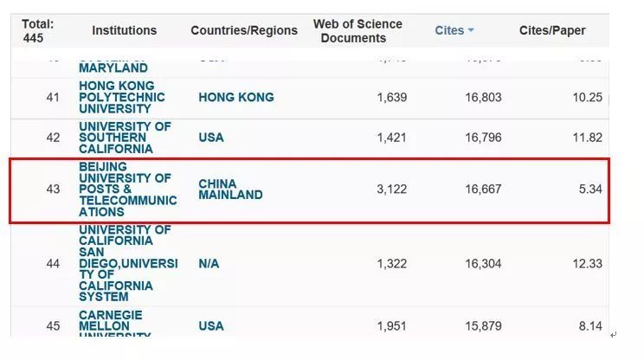This screenshot has height=360, width=644.
Task: Click the 3,122 documents value
Action: [x=391, y=189]
